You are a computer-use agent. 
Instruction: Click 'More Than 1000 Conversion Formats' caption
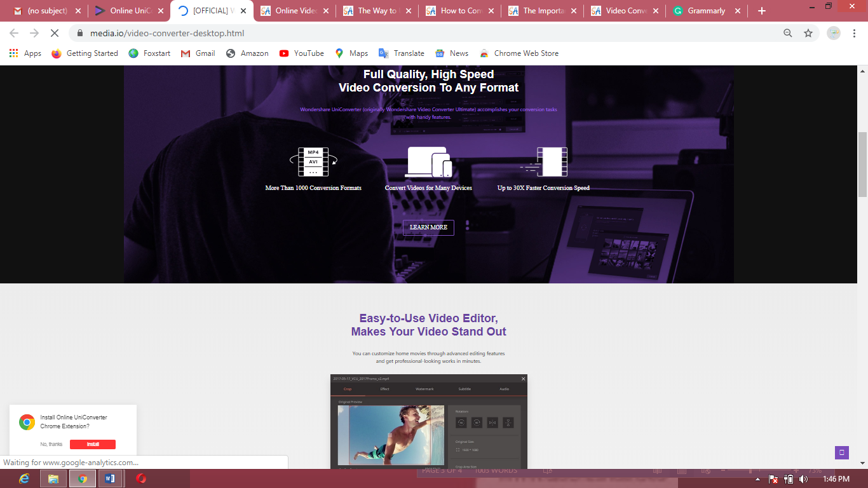[x=313, y=188]
